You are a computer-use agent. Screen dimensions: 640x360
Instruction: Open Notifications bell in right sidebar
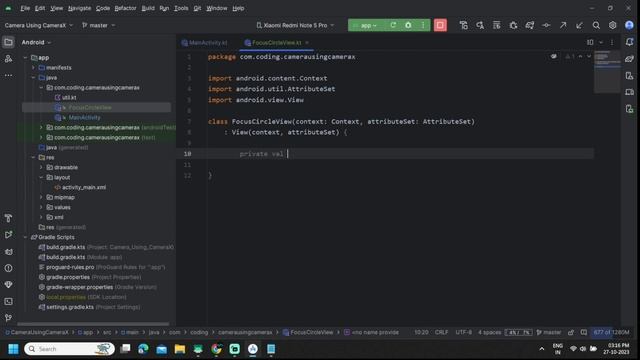pyautogui.click(x=629, y=42)
